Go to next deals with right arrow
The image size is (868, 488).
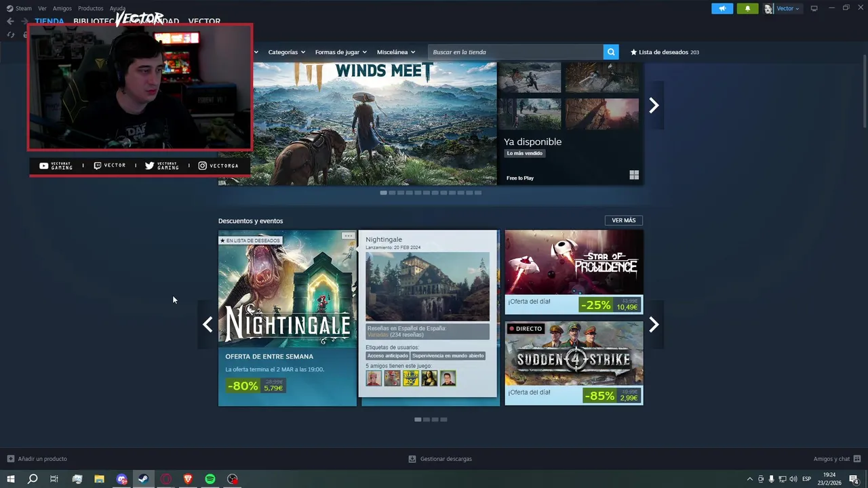(654, 325)
